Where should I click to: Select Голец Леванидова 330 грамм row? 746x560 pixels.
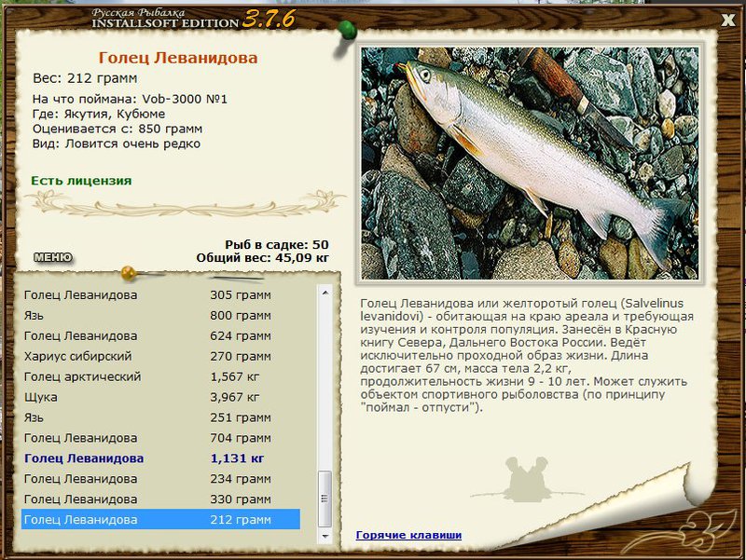click(160, 499)
